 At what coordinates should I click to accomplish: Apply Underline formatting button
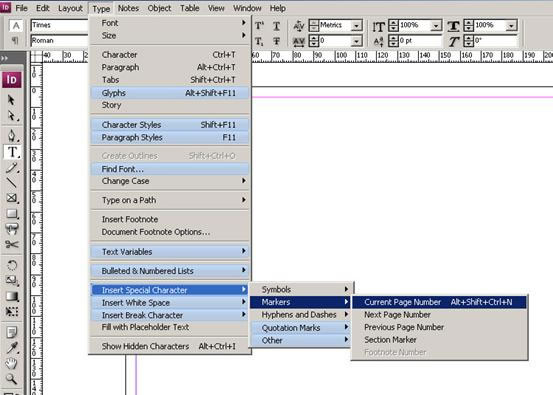[x=276, y=26]
